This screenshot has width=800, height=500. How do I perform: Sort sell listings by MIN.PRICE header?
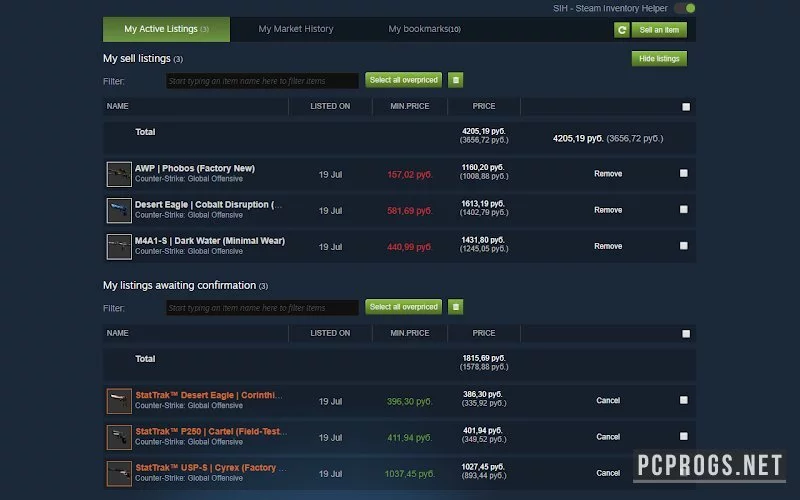[410, 106]
